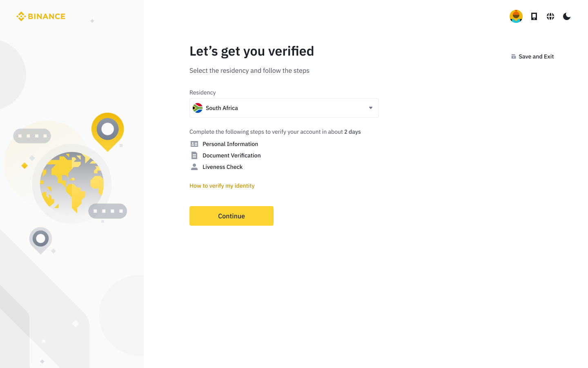Click the Personal Information ID card icon

point(194,144)
